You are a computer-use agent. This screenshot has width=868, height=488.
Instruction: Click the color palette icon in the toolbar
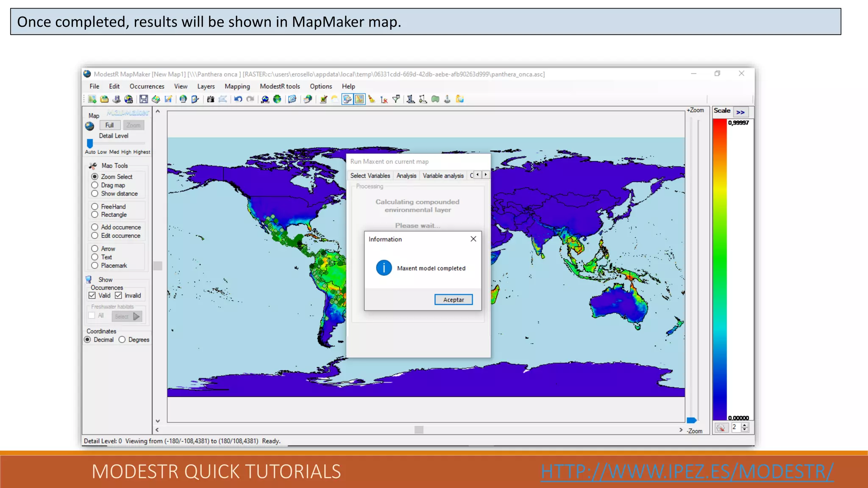click(347, 99)
